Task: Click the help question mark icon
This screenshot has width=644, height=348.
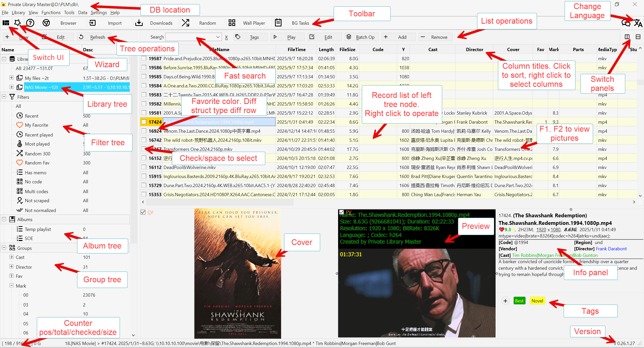Action: tap(30, 23)
